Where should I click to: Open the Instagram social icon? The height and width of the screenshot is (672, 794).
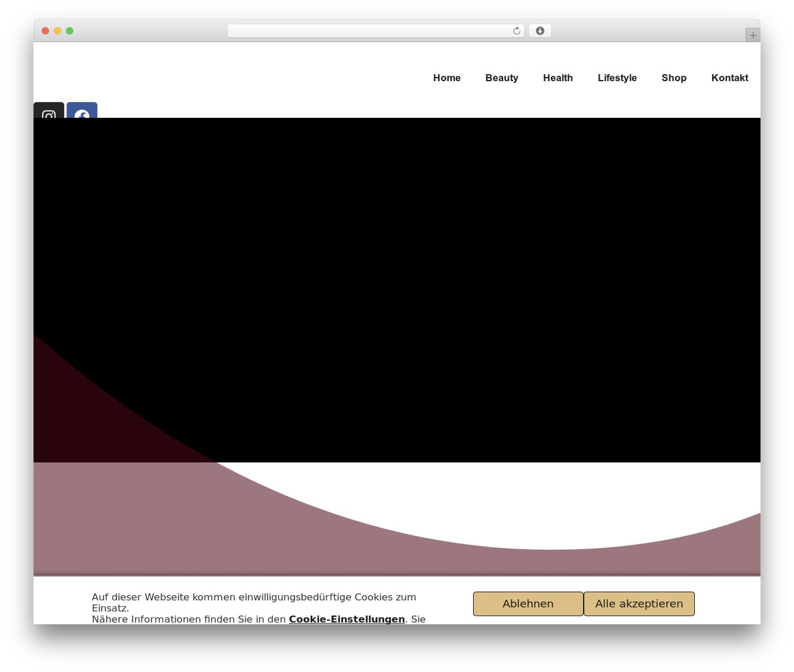[x=48, y=110]
